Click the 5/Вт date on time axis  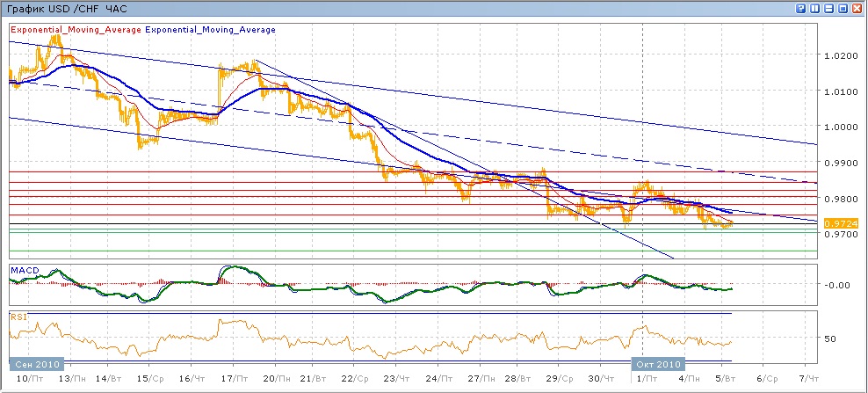click(x=722, y=377)
